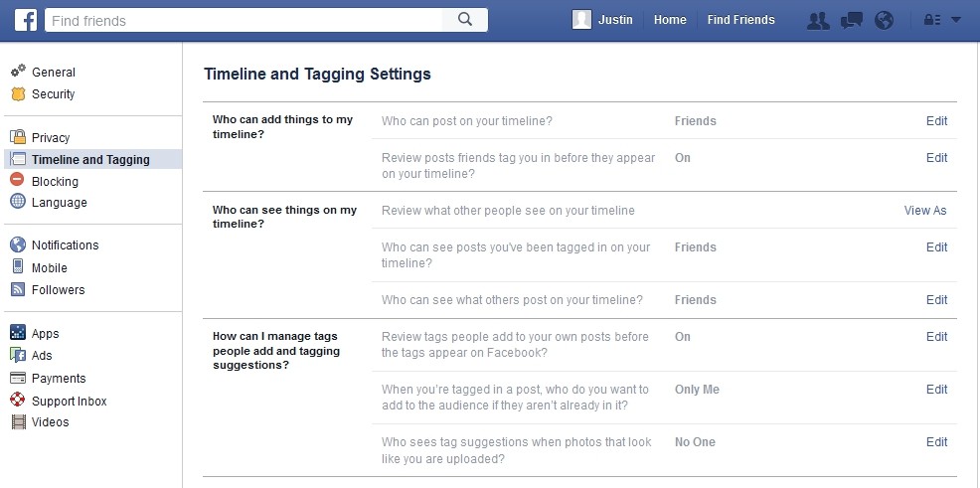980x488 pixels.
Task: Click the Facebook logo icon
Action: tap(26, 20)
